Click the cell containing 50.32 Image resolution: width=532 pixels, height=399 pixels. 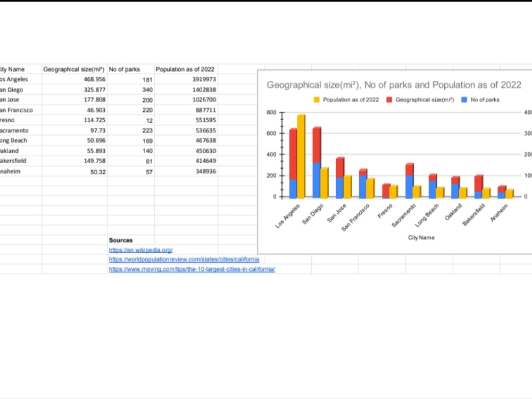click(74, 171)
